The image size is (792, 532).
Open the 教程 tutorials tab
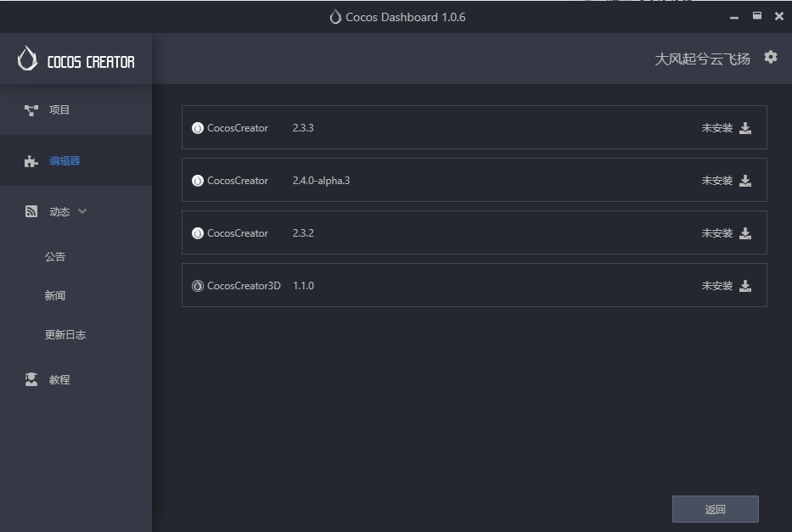59,380
